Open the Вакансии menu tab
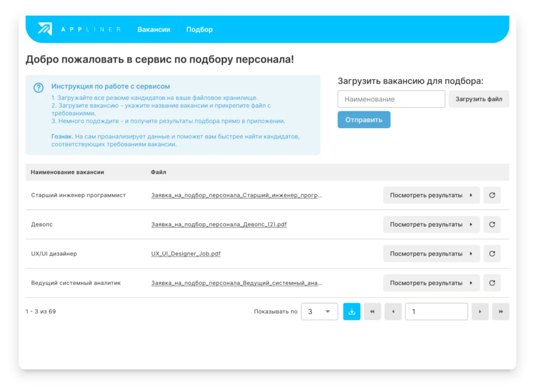 154,29
